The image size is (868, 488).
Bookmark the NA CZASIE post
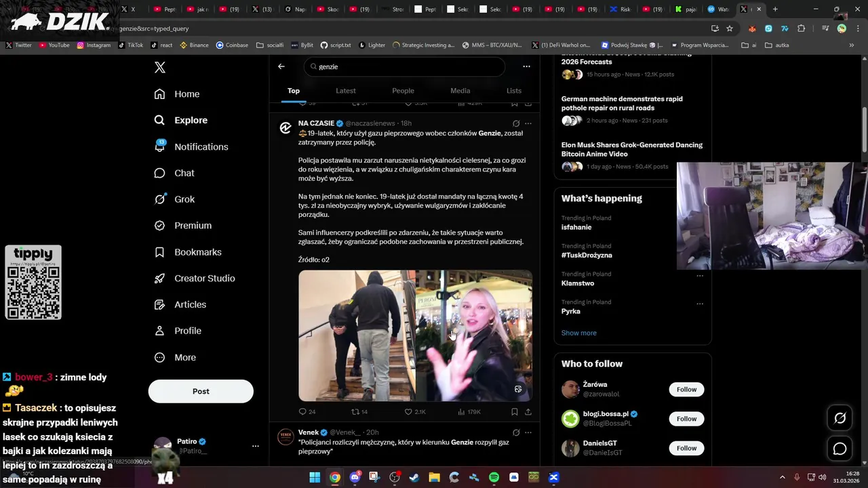tap(515, 411)
